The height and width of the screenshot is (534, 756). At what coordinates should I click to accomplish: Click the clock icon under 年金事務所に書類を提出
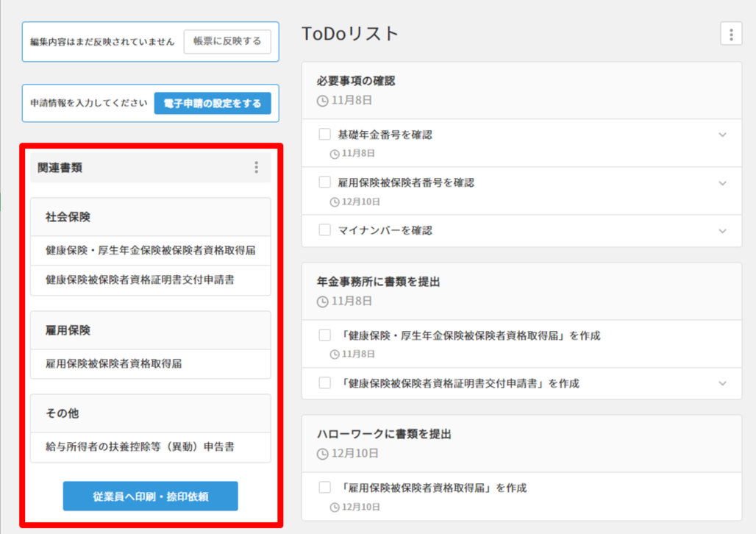322,302
